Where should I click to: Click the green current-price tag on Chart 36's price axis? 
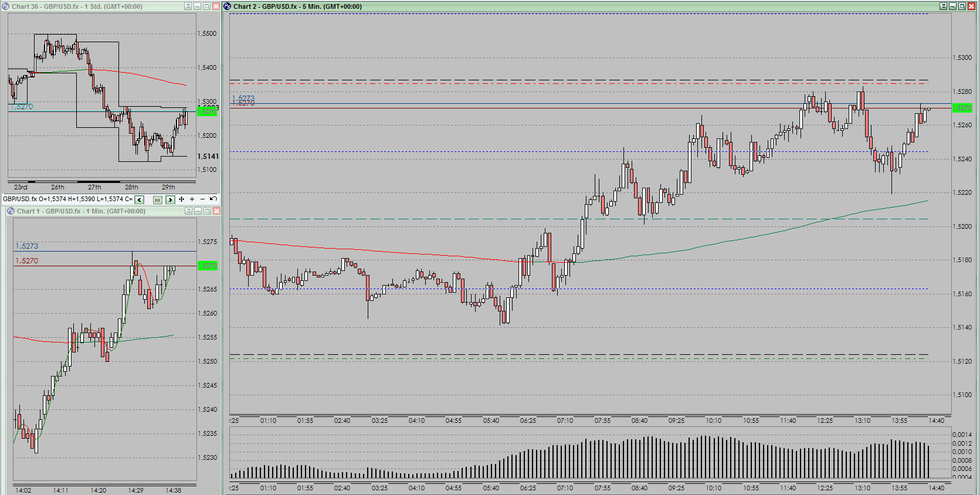pos(207,111)
